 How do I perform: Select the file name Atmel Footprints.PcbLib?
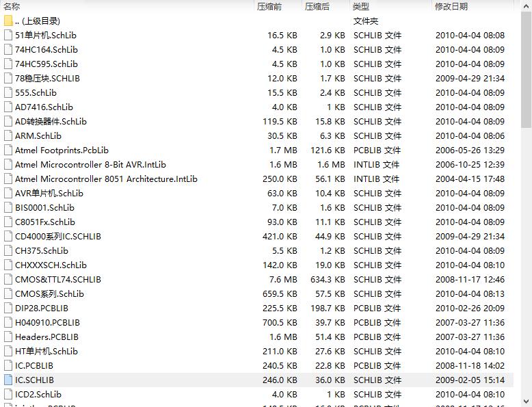[62, 150]
